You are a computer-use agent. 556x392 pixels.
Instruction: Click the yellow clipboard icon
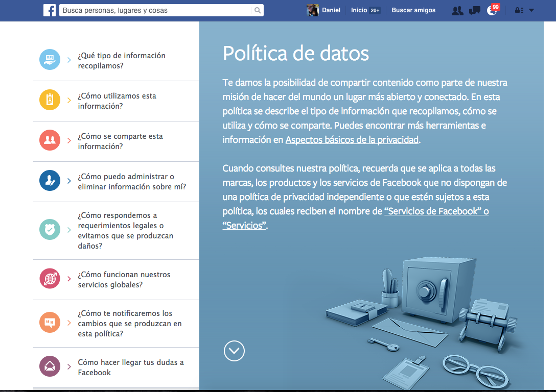click(50, 100)
